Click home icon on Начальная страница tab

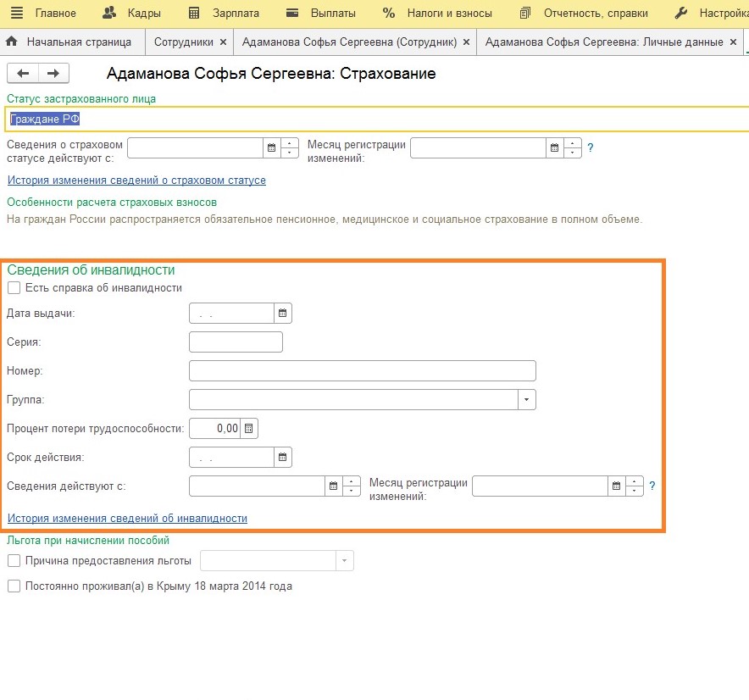tap(13, 42)
